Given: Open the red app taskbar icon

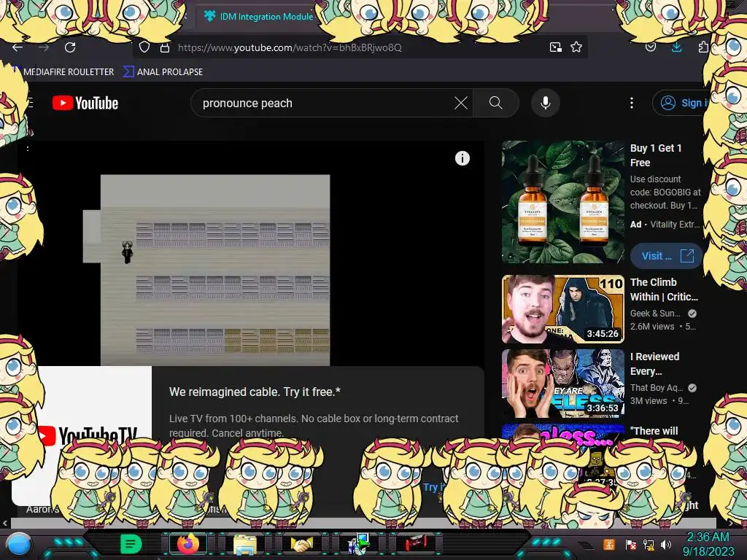Looking at the screenshot, I should tap(416, 544).
